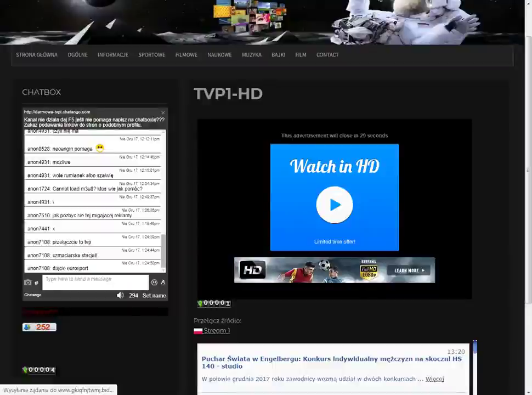Click the Polish flag icon next to Stream 1
This screenshot has height=395, width=532.
(198, 331)
